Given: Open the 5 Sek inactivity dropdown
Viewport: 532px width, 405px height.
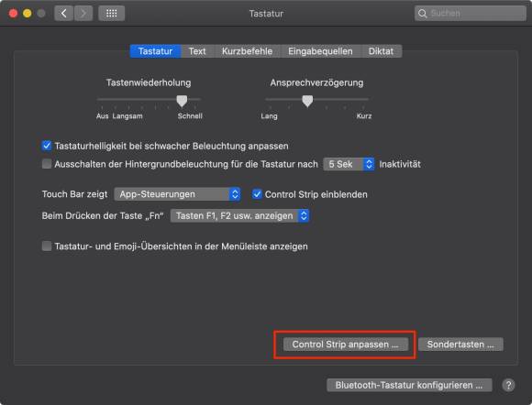Looking at the screenshot, I should (349, 164).
